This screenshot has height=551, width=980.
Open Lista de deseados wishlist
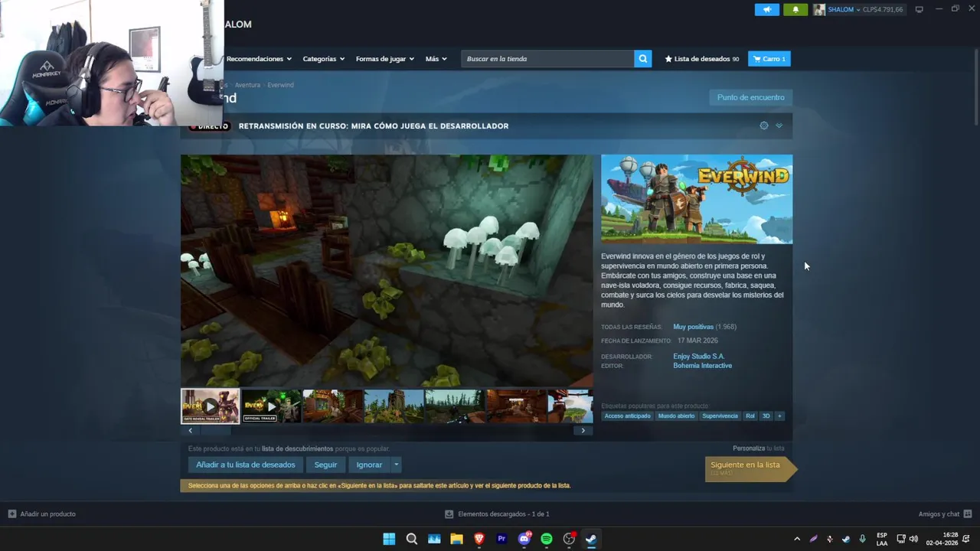point(701,59)
